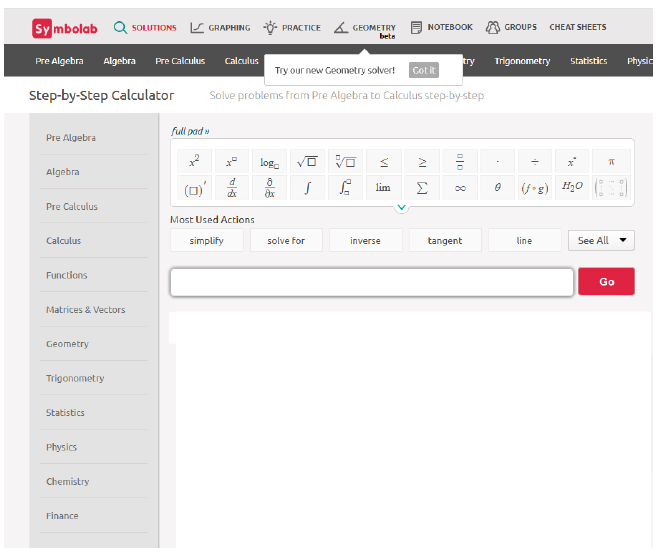Open the Graphing section
661x555 pixels.
pos(220,28)
